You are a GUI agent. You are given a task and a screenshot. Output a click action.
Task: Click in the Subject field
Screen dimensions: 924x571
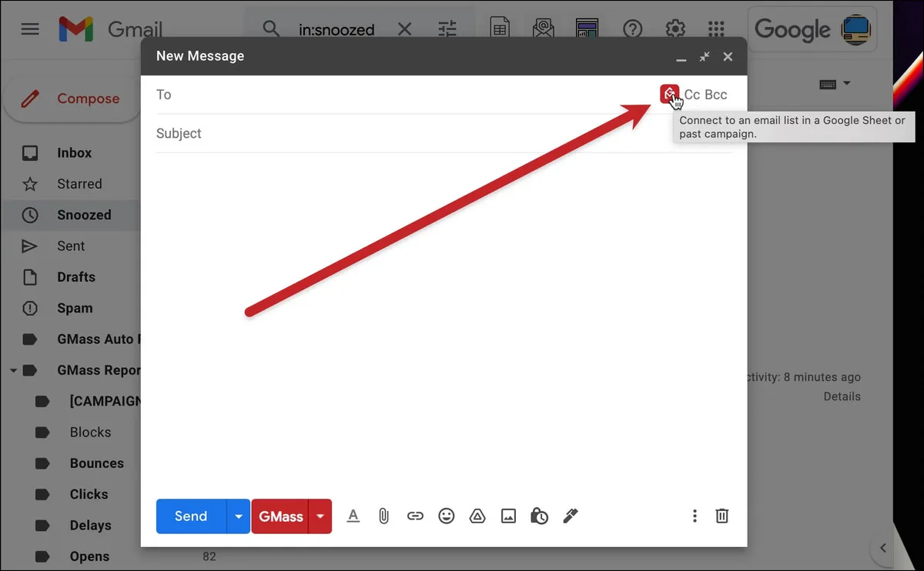pos(444,133)
